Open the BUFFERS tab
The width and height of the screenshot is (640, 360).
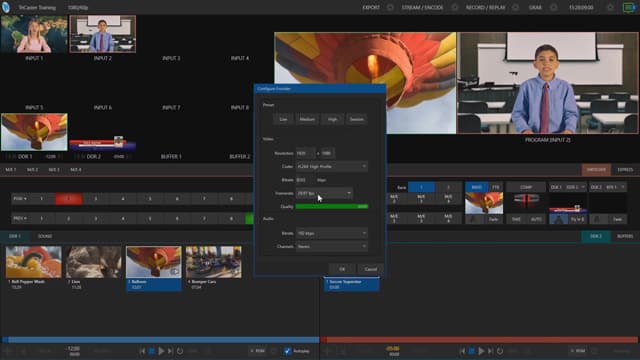pyautogui.click(x=625, y=236)
